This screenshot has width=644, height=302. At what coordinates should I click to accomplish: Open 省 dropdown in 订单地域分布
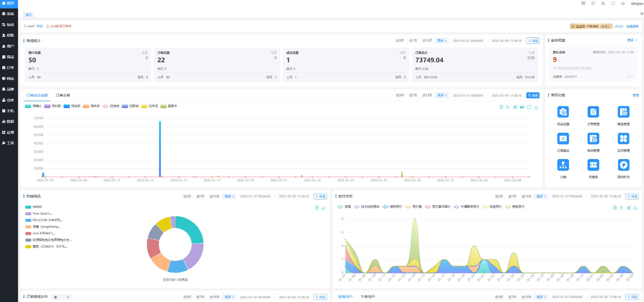coord(62,297)
